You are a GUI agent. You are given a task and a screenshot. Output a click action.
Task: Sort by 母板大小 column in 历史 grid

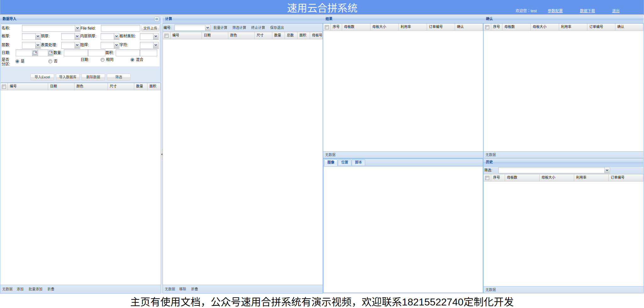pos(557,178)
